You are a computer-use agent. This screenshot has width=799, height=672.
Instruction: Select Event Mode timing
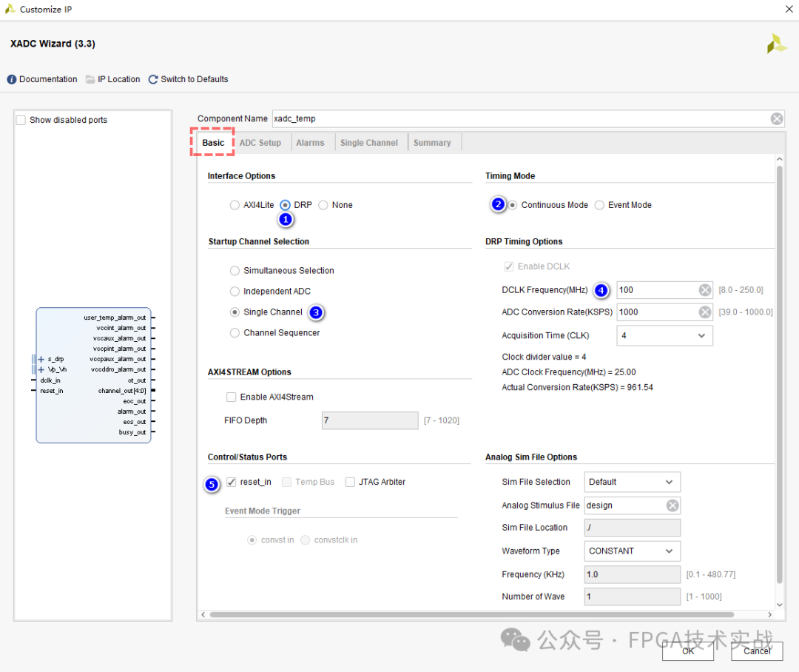pos(600,205)
